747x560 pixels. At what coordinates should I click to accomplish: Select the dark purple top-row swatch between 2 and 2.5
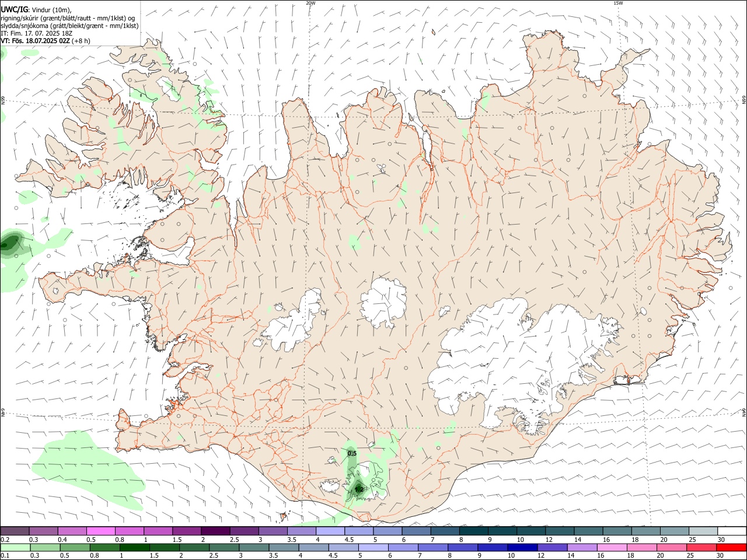[216, 531]
